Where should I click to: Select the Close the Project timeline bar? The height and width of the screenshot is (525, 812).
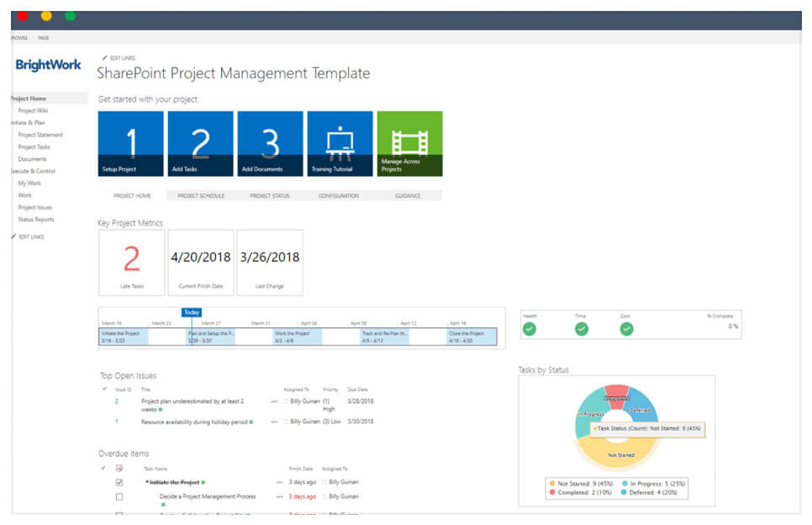472,337
